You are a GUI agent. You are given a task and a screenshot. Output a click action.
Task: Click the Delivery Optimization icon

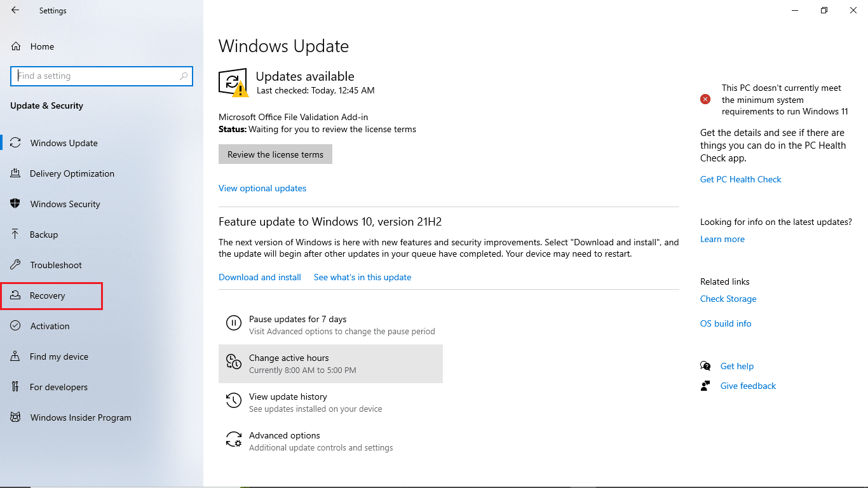point(16,173)
